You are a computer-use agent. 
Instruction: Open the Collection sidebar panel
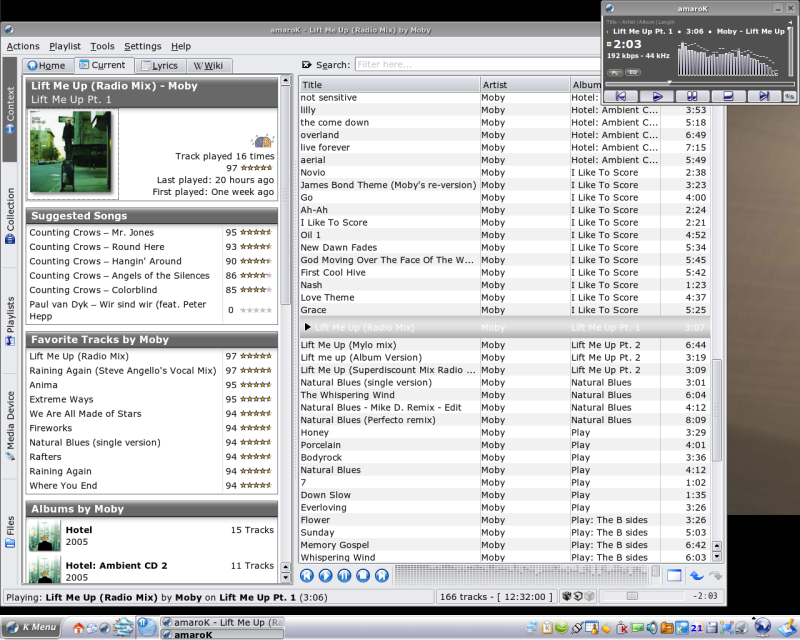pos(10,215)
